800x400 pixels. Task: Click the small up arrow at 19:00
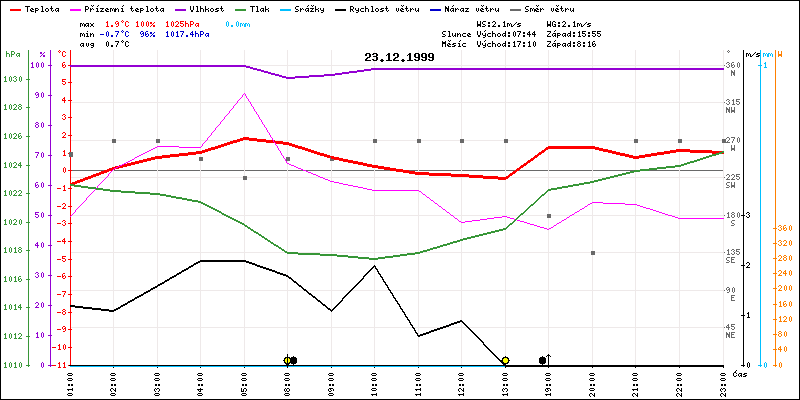coord(549,358)
